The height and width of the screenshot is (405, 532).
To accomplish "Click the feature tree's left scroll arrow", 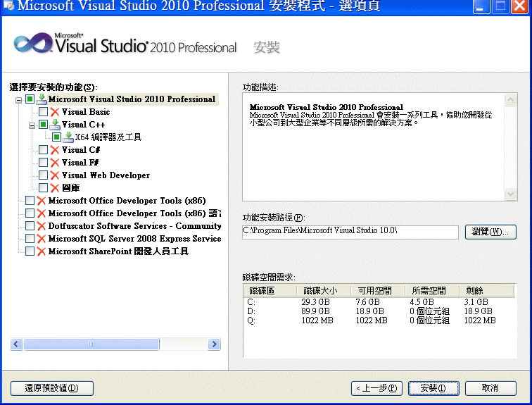I will [x=16, y=344].
